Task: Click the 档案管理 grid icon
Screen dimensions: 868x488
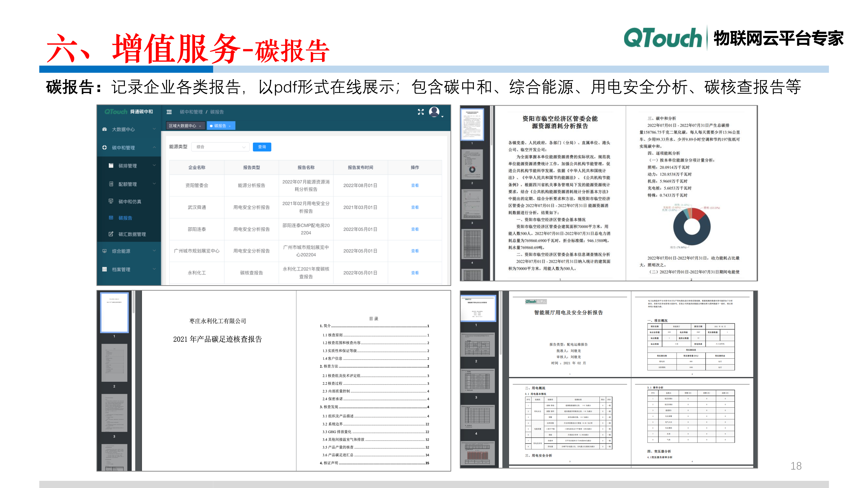Action: point(104,269)
